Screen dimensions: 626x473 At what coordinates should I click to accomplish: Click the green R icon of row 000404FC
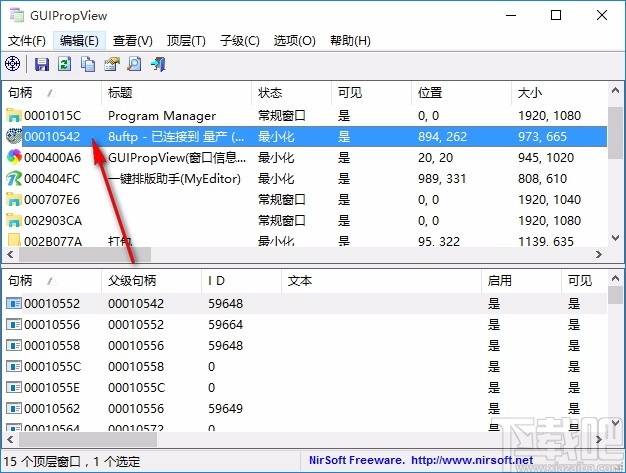[14, 178]
